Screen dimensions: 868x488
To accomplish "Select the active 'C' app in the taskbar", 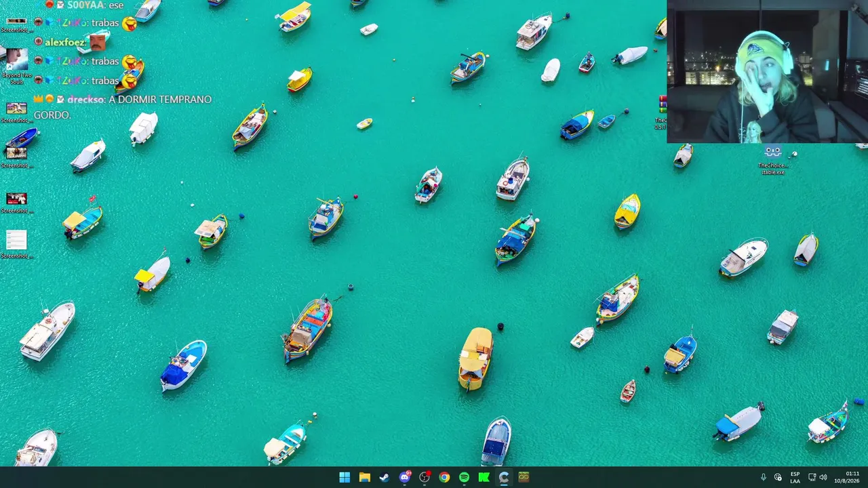I will tap(504, 477).
